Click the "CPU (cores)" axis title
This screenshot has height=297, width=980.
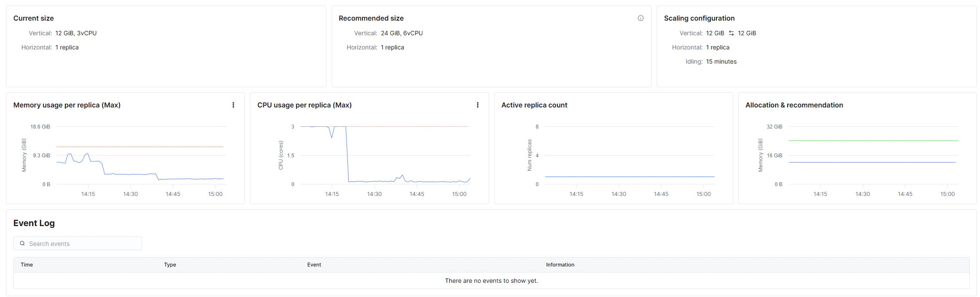(280, 155)
